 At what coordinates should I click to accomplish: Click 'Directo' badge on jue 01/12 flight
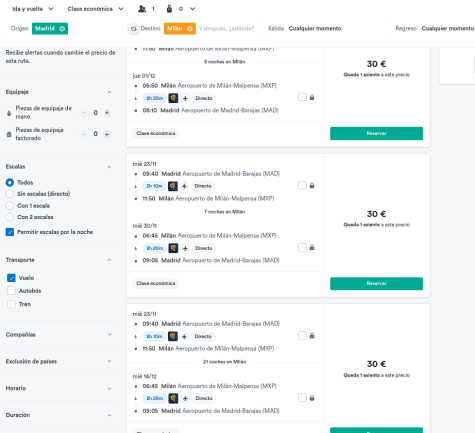204,98
